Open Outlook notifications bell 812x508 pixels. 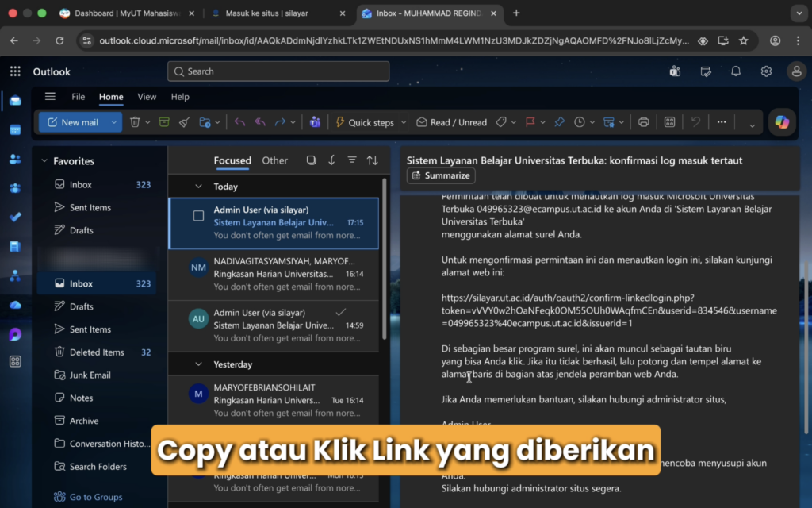pyautogui.click(x=735, y=71)
